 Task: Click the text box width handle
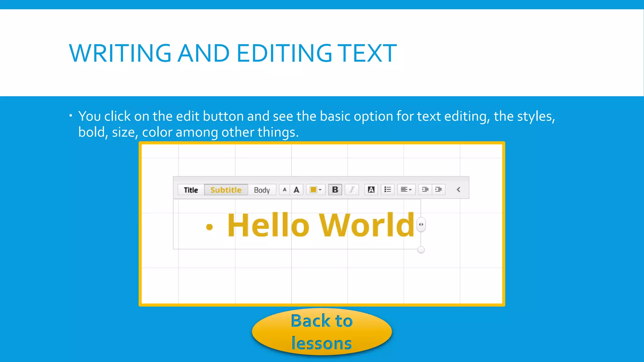click(421, 224)
